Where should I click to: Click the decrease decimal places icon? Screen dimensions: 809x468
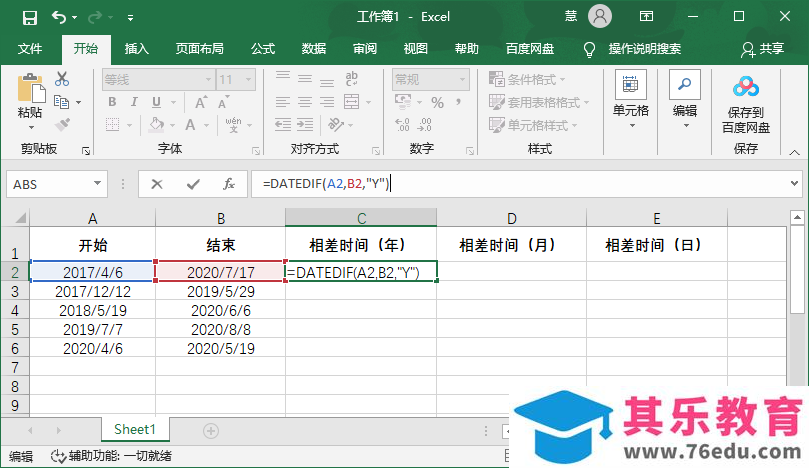coord(425,124)
